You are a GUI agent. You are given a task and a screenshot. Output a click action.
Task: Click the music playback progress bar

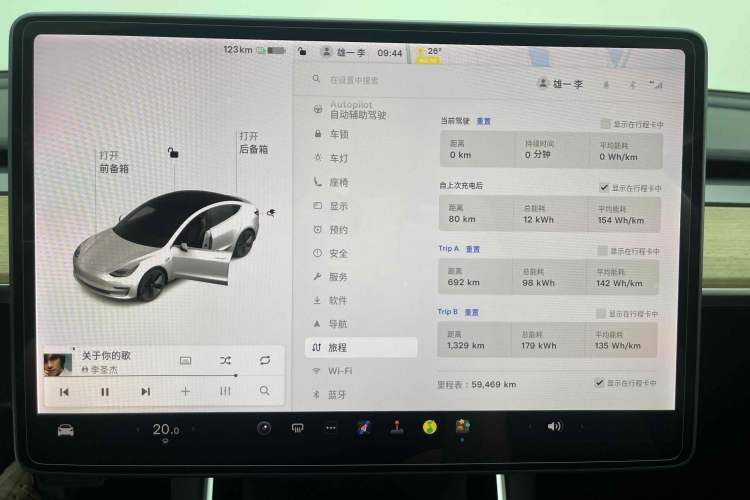160,376
